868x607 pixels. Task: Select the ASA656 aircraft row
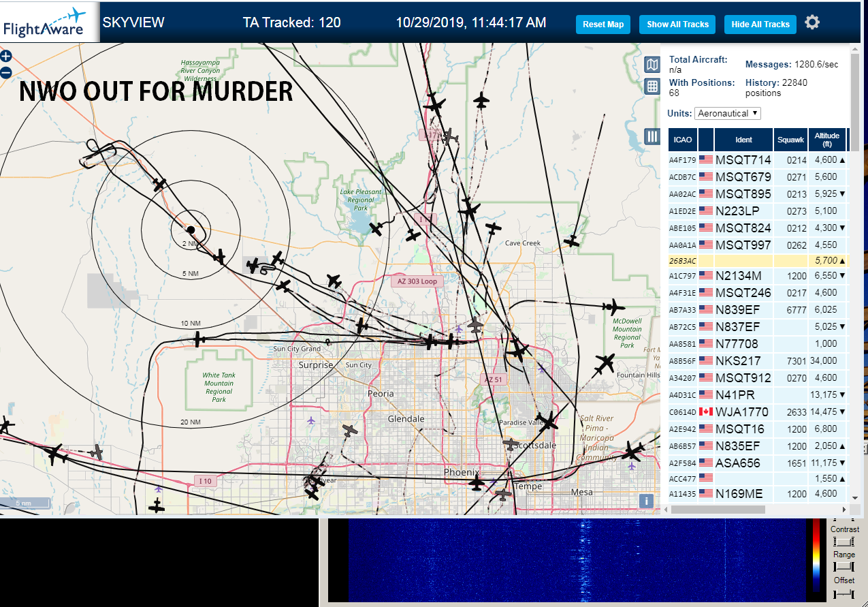(758, 463)
